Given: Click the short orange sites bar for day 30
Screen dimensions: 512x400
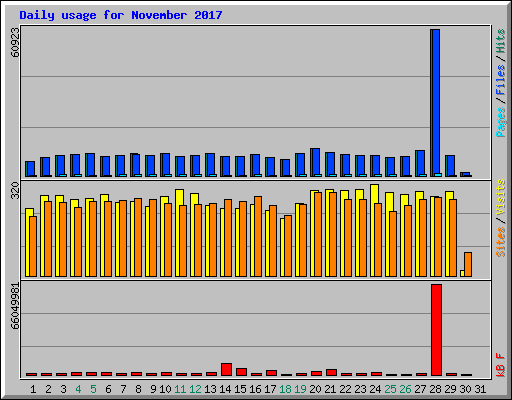Looking at the screenshot, I should tap(468, 264).
